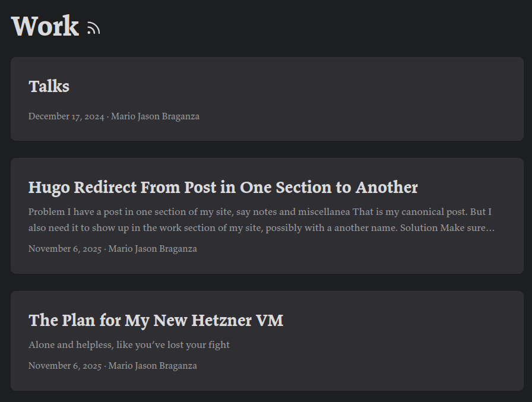Click the November 6, 2025 date on Hetzner VM

pyautogui.click(x=63, y=366)
